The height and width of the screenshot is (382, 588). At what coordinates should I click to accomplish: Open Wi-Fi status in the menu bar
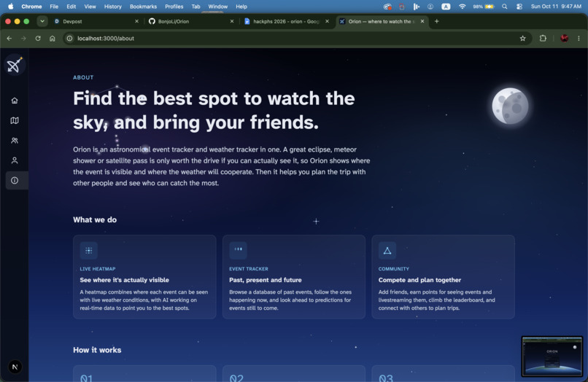click(x=463, y=7)
